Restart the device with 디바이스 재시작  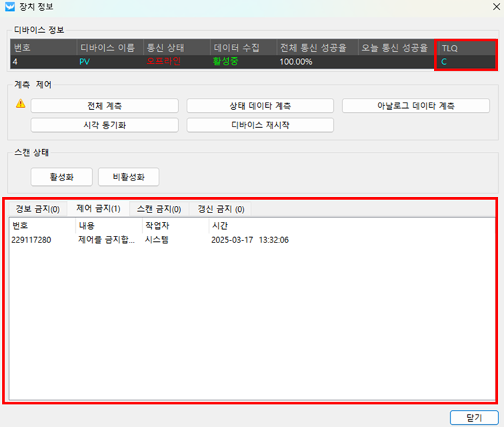(260, 125)
